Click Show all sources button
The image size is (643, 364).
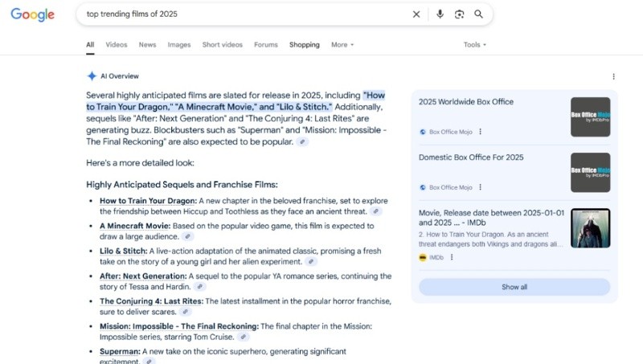pyautogui.click(x=514, y=287)
